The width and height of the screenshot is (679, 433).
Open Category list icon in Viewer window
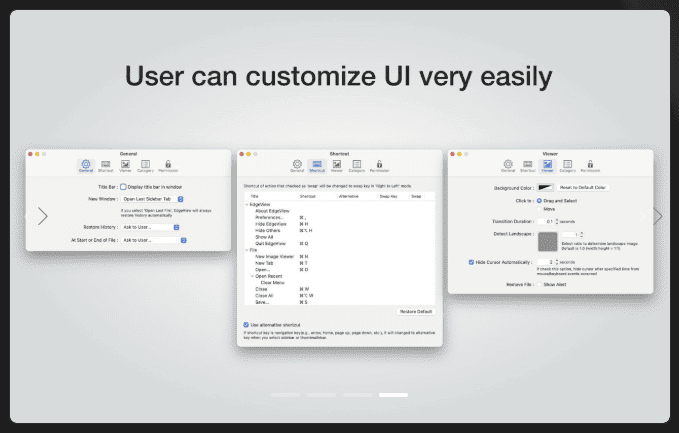pyautogui.click(x=567, y=166)
